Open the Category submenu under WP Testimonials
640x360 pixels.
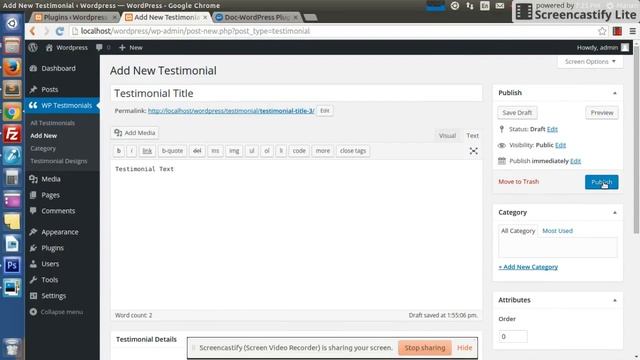(43, 148)
